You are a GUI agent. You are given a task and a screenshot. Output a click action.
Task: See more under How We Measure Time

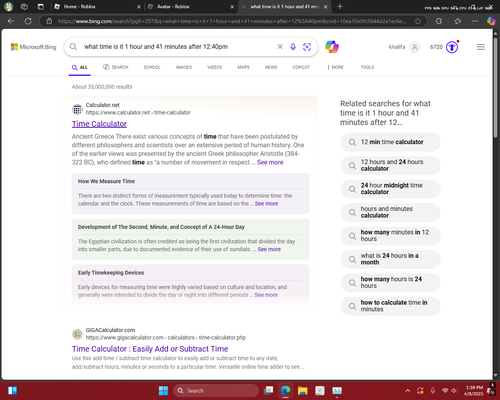pos(266,204)
